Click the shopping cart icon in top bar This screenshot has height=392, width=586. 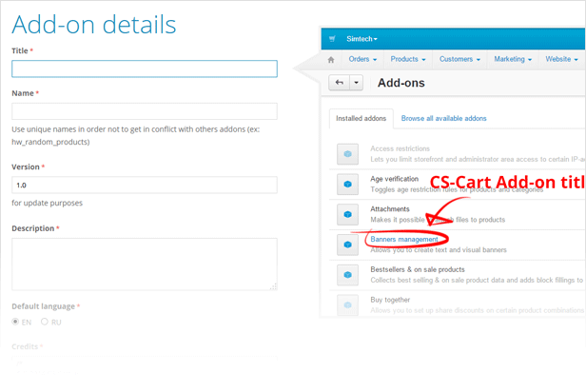332,39
